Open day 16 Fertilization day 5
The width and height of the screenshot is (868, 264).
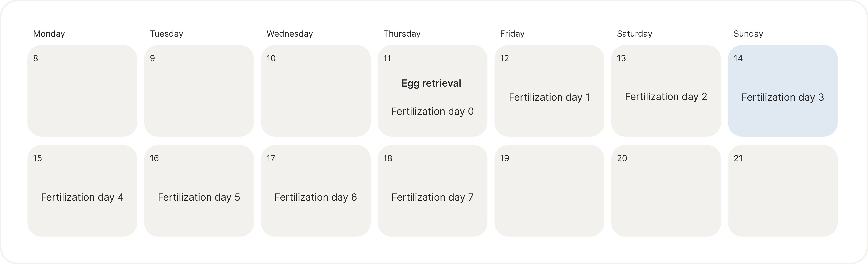[199, 190]
